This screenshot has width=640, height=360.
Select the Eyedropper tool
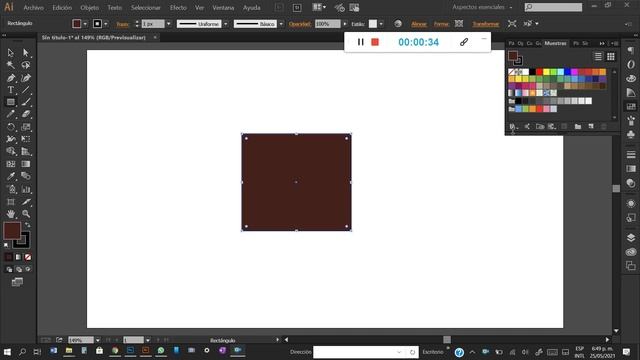coord(11,176)
